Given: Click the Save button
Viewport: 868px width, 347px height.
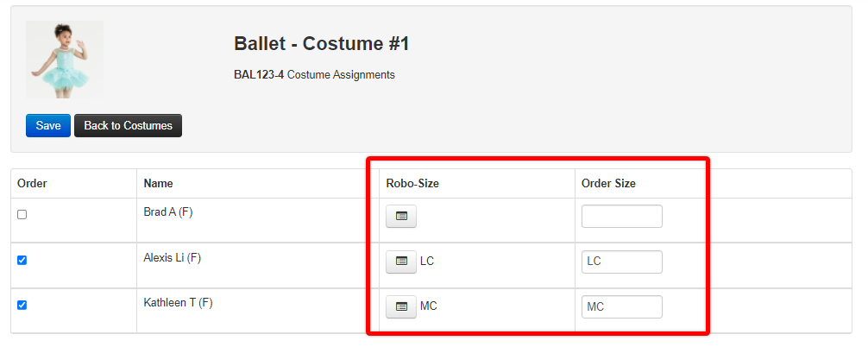Looking at the screenshot, I should 48,126.
